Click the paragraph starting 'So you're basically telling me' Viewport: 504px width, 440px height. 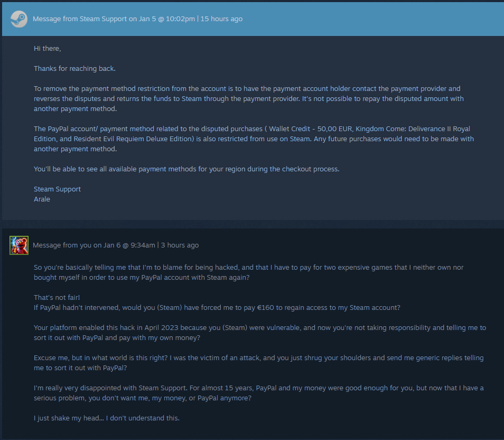[x=248, y=272]
